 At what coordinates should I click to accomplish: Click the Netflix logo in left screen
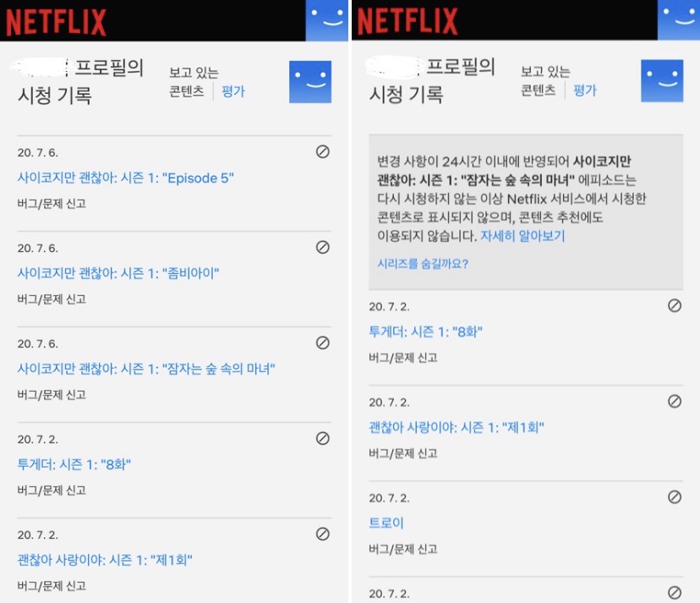(x=56, y=22)
